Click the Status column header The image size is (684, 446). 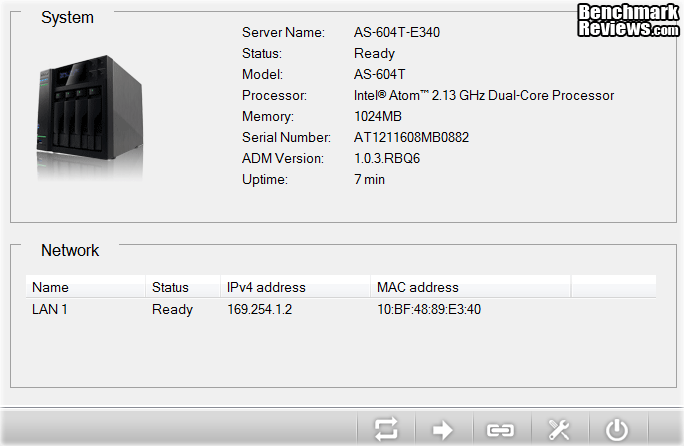click(183, 287)
